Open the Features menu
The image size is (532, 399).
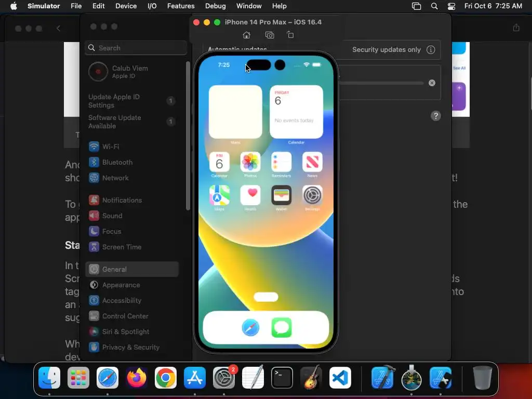point(181,6)
